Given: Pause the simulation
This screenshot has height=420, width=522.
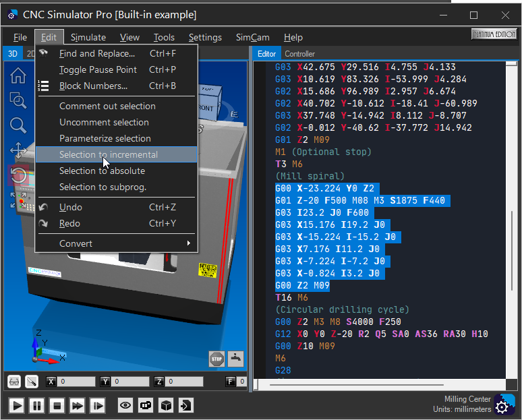Looking at the screenshot, I should pyautogui.click(x=36, y=406).
